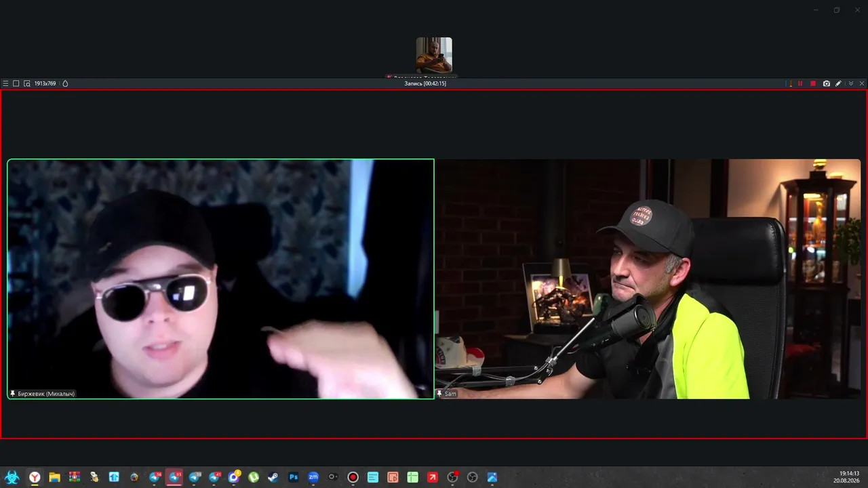Image resolution: width=868 pixels, height=488 pixels.
Task: Select the participant thumbnail at top center
Action: [x=434, y=55]
